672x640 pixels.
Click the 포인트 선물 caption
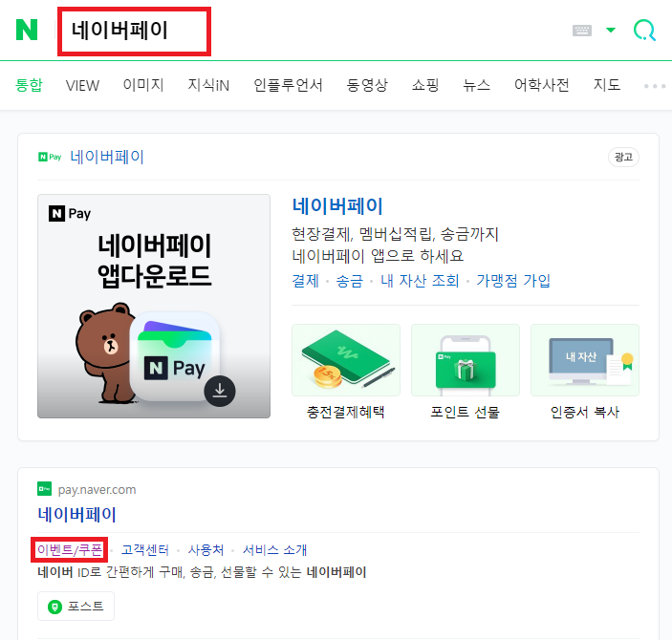[x=466, y=412]
